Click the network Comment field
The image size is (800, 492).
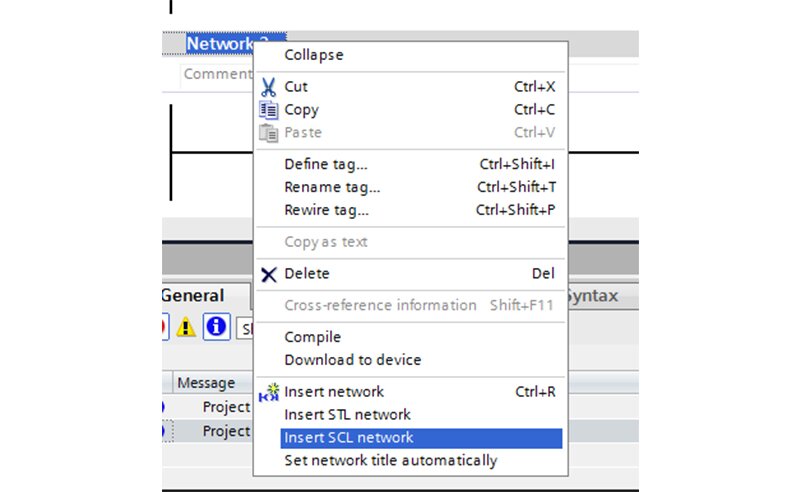point(217,74)
